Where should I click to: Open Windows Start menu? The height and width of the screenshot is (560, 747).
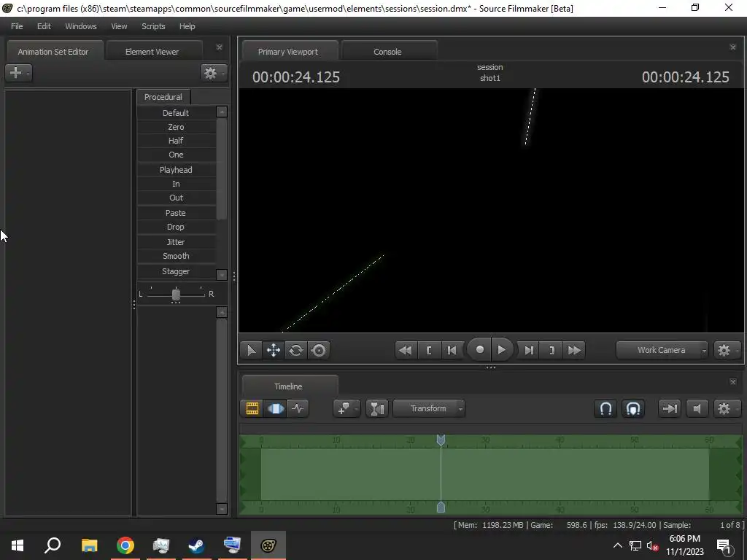(18, 545)
